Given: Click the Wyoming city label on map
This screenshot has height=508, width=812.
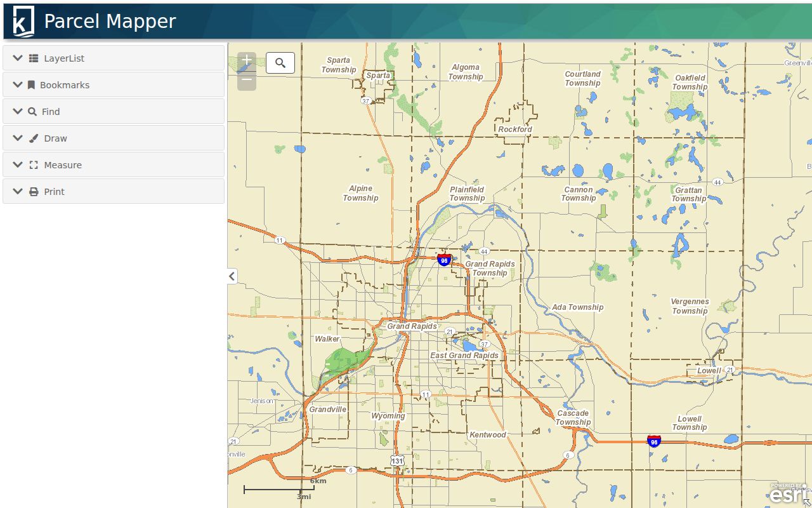Looking at the screenshot, I should click(388, 417).
